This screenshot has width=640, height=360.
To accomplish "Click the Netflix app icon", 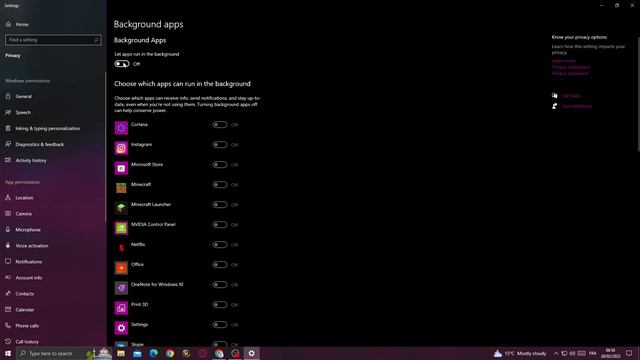I will pyautogui.click(x=121, y=248).
